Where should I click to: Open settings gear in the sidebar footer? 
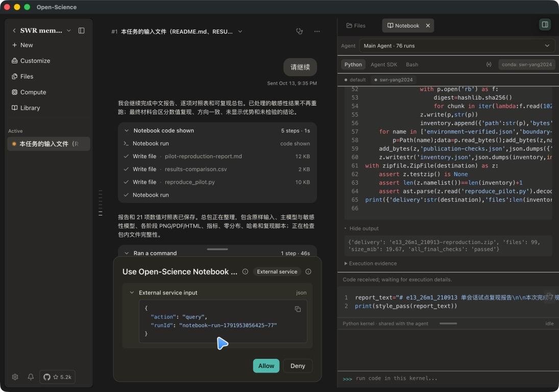(x=15, y=377)
